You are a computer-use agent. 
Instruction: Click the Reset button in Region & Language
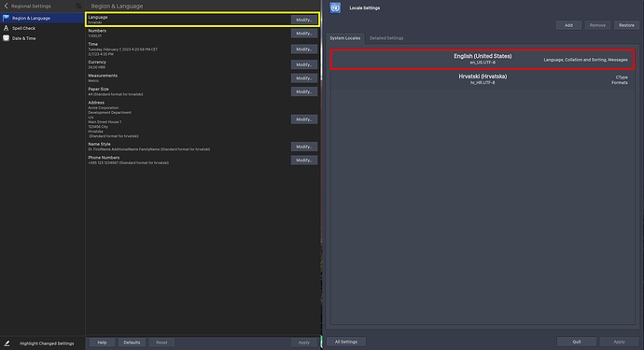click(161, 343)
